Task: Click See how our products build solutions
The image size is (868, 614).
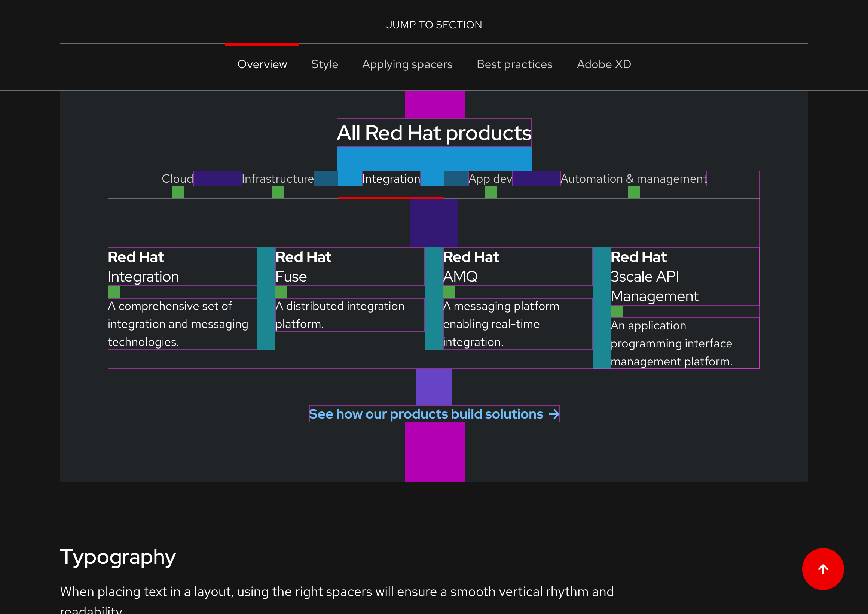Action: pyautogui.click(x=426, y=414)
